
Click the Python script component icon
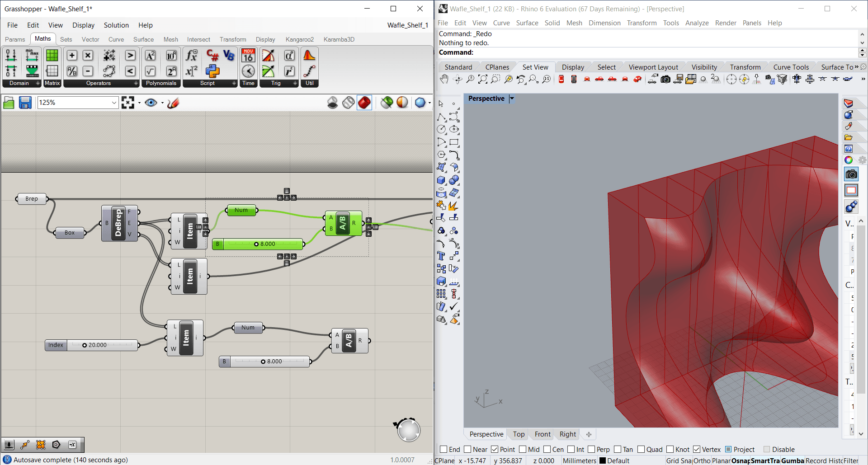pos(212,71)
